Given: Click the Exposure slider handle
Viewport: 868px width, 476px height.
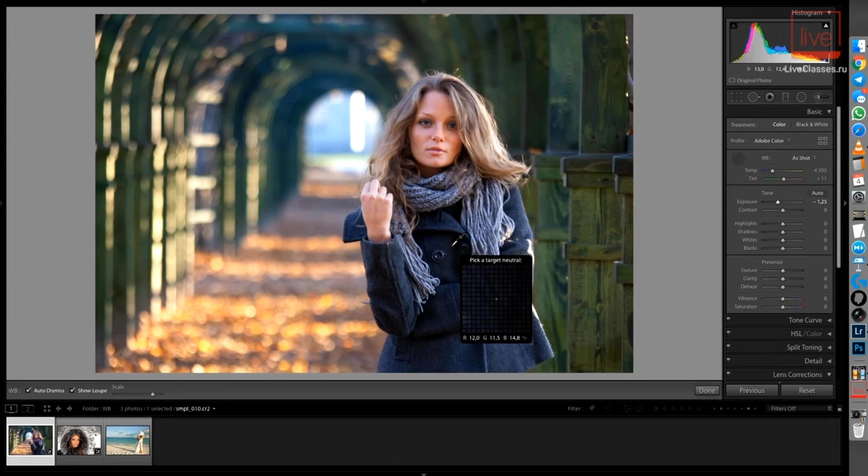Looking at the screenshot, I should click(778, 202).
